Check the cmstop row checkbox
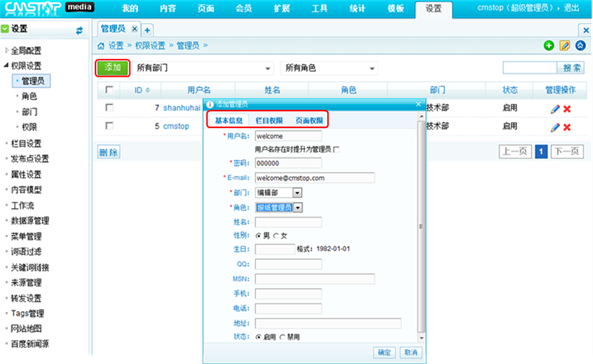The width and height of the screenshot is (593, 364). point(109,126)
